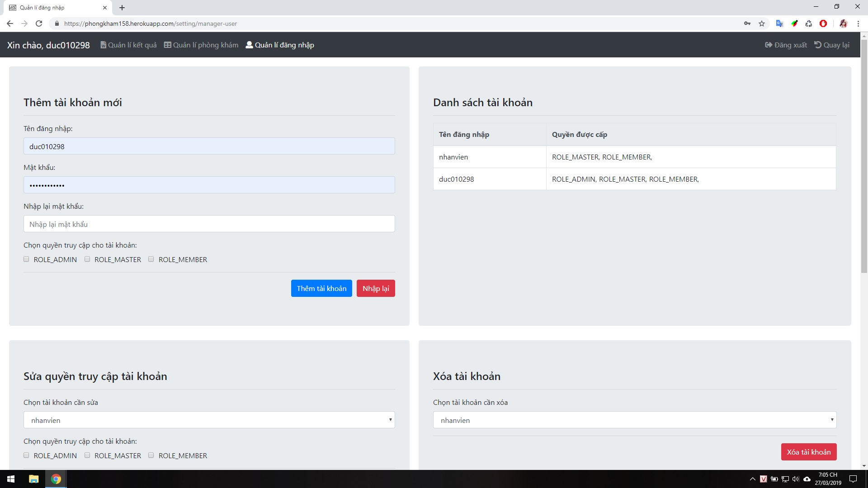868x488 pixels.
Task: Click the saved password key icon
Action: pos(747,23)
